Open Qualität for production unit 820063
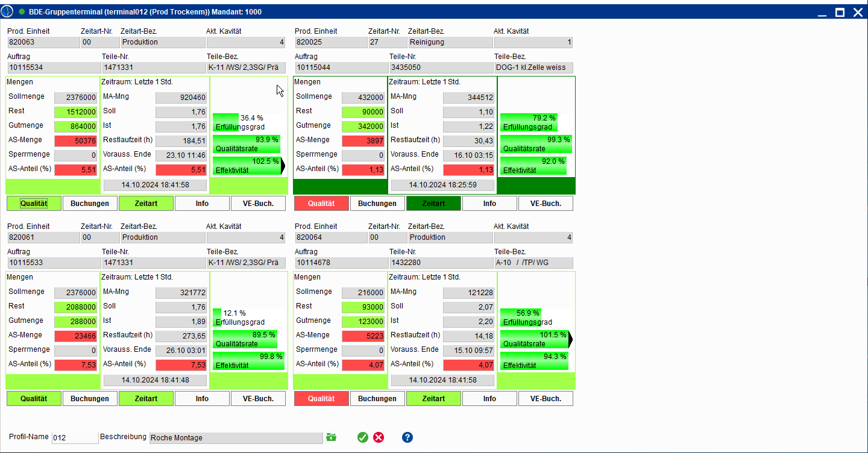This screenshot has height=453, width=868. [x=34, y=204]
